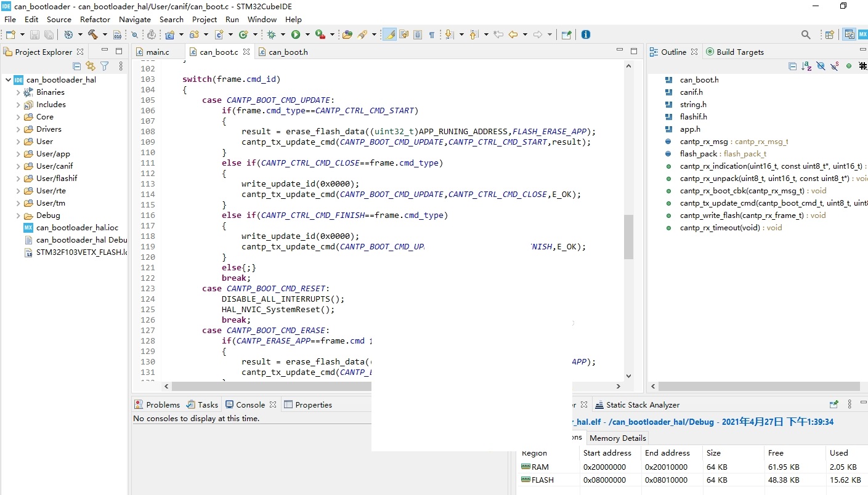
Task: Toggle alphabetical sort in the Outline panel
Action: tap(806, 66)
